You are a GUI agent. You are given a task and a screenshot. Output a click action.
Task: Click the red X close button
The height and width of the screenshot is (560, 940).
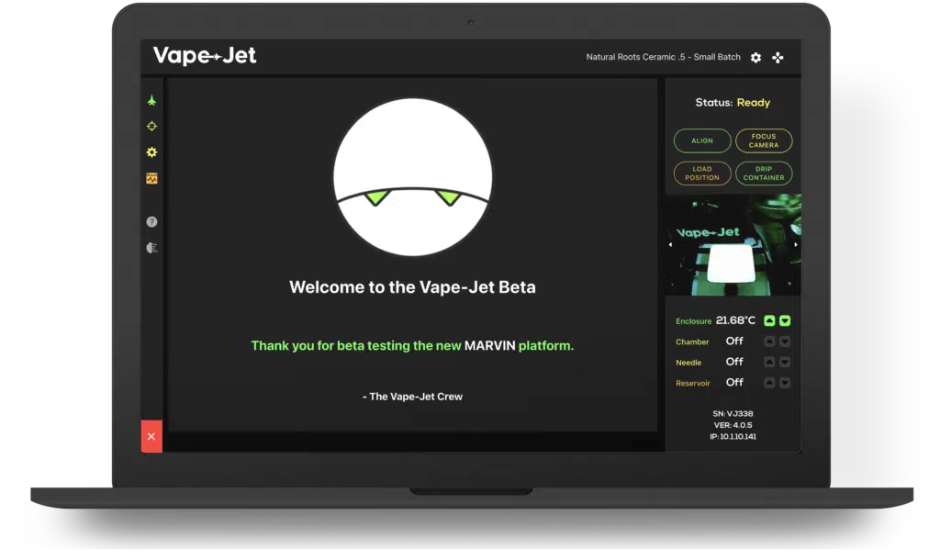(151, 436)
